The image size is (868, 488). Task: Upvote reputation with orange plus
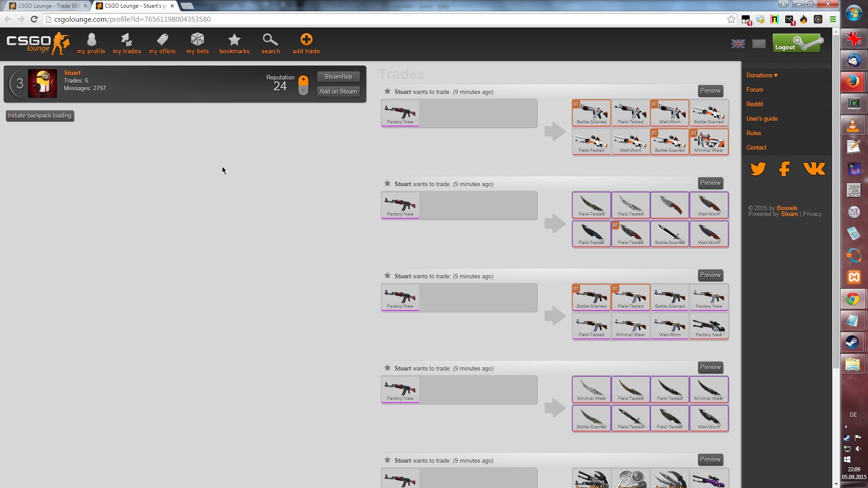(x=303, y=80)
